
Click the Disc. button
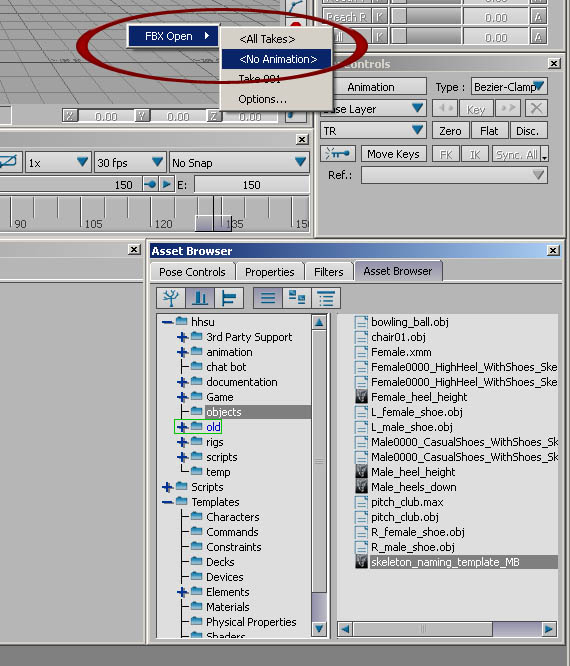pyautogui.click(x=528, y=130)
